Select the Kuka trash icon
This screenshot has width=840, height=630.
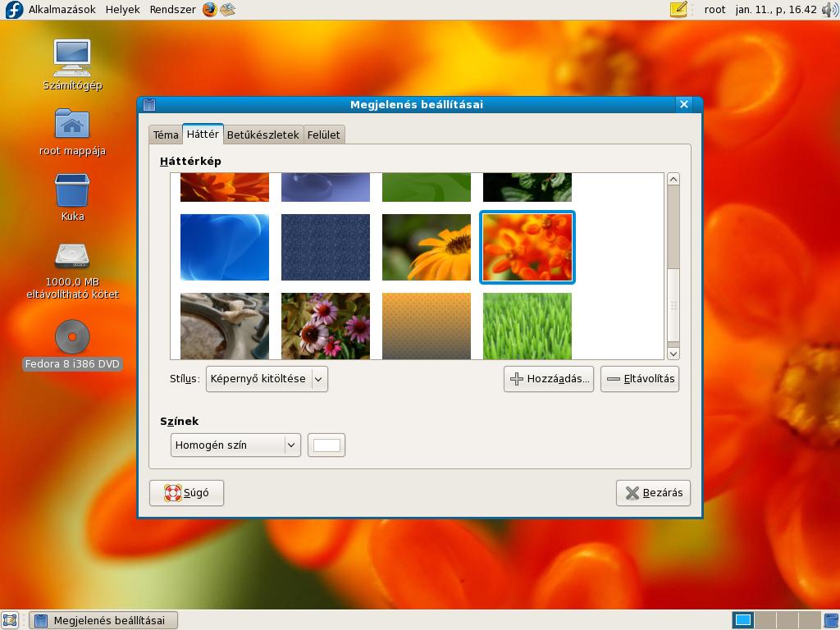pos(72,190)
